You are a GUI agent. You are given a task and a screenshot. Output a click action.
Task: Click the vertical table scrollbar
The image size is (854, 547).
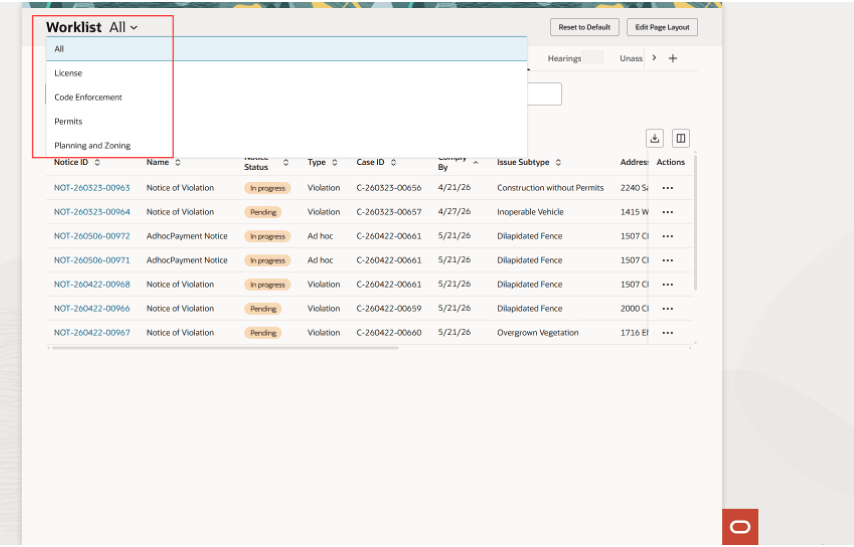click(x=696, y=222)
